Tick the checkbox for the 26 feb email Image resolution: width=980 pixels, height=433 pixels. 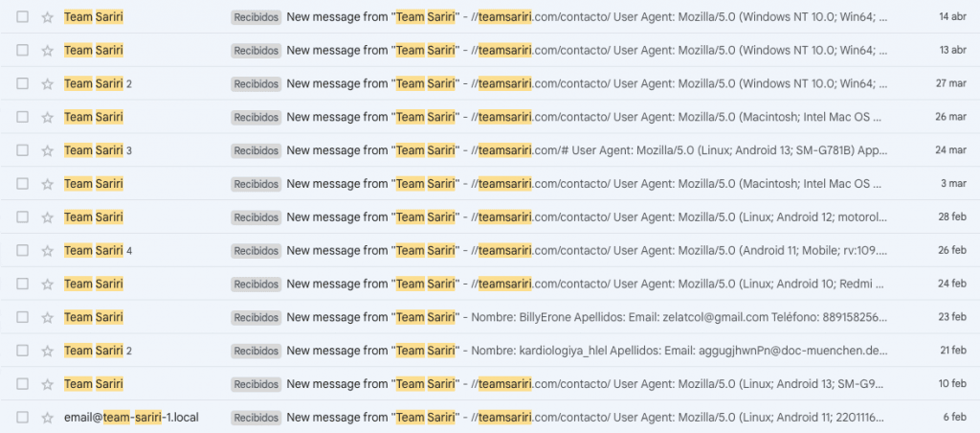pyautogui.click(x=23, y=251)
